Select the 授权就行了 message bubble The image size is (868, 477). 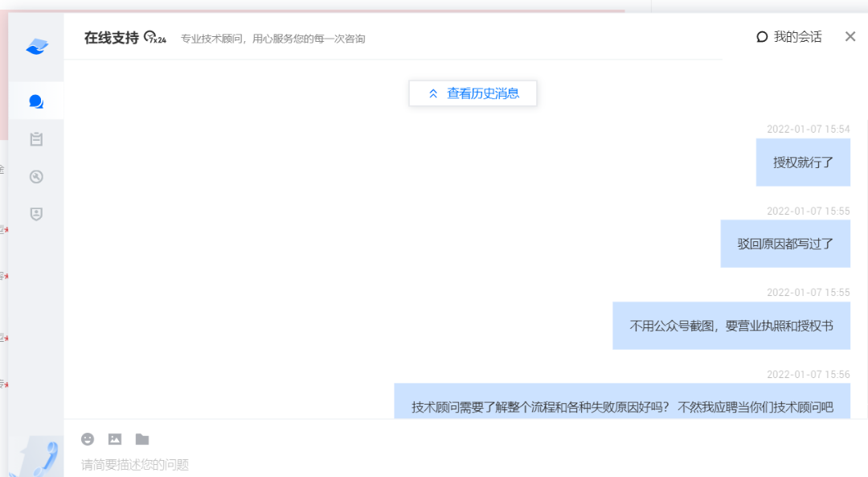803,162
